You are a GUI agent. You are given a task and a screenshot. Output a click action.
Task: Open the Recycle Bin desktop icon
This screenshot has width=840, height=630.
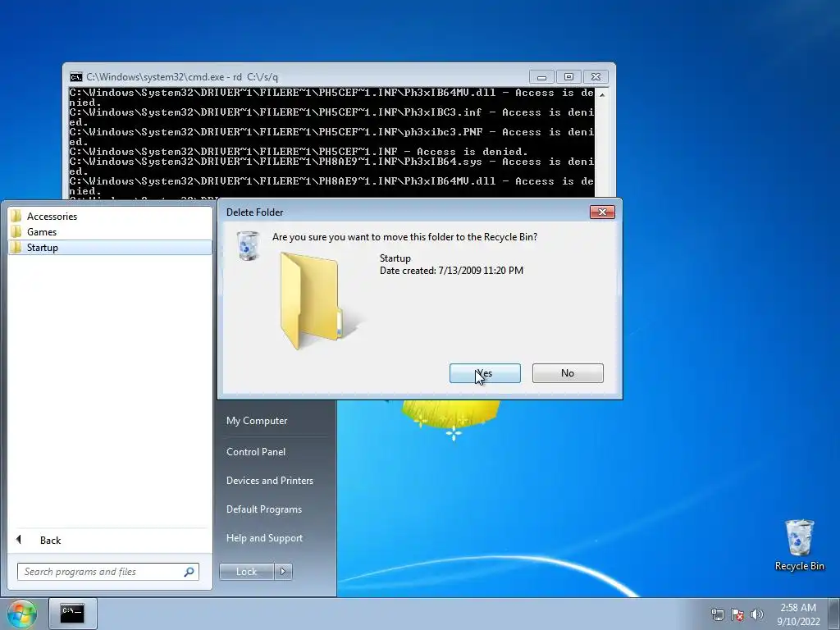tap(799, 545)
